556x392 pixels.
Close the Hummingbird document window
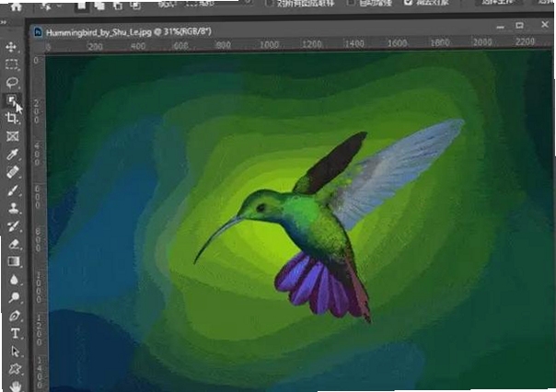pos(545,25)
